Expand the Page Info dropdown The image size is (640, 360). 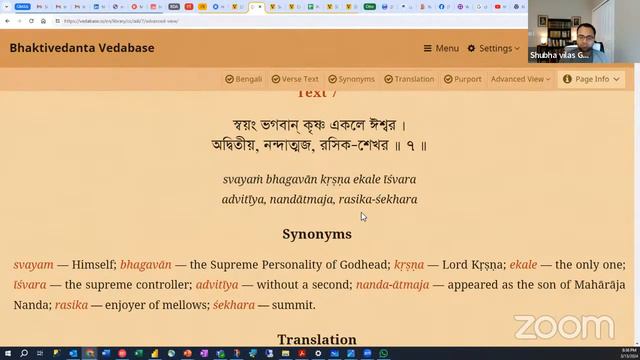(591, 79)
